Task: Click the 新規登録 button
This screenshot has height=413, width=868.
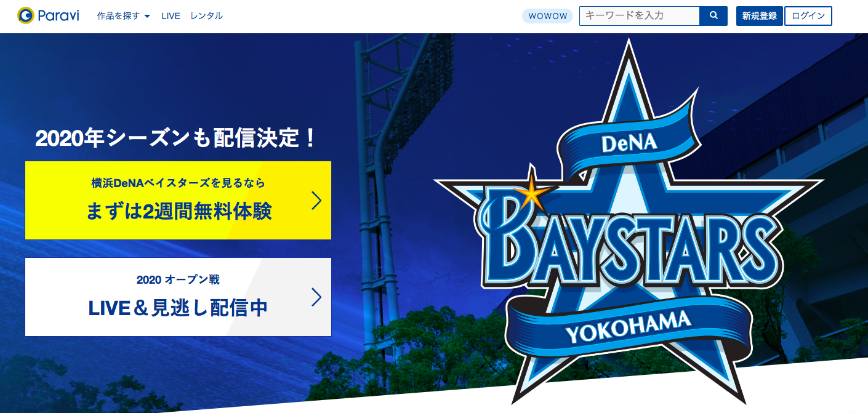Action: click(x=759, y=16)
